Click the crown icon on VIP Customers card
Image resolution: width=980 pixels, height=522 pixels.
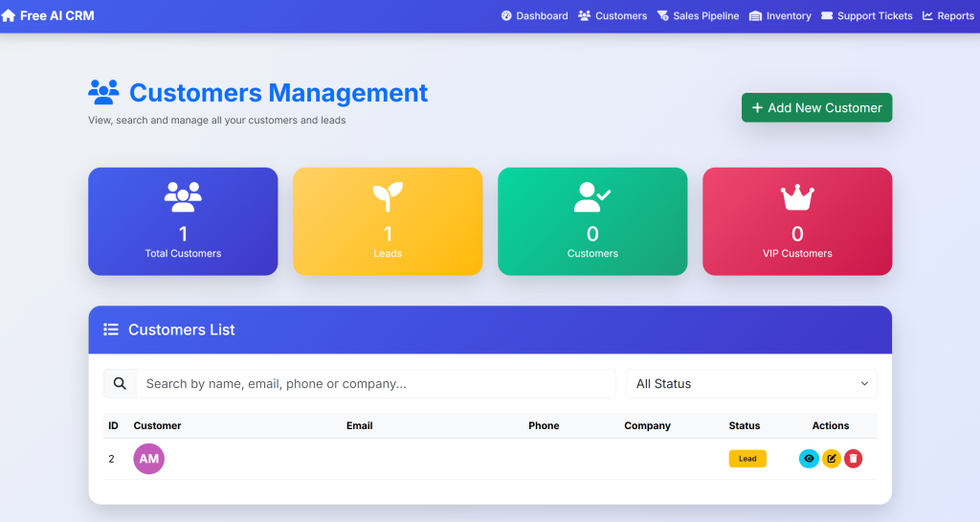pos(797,197)
